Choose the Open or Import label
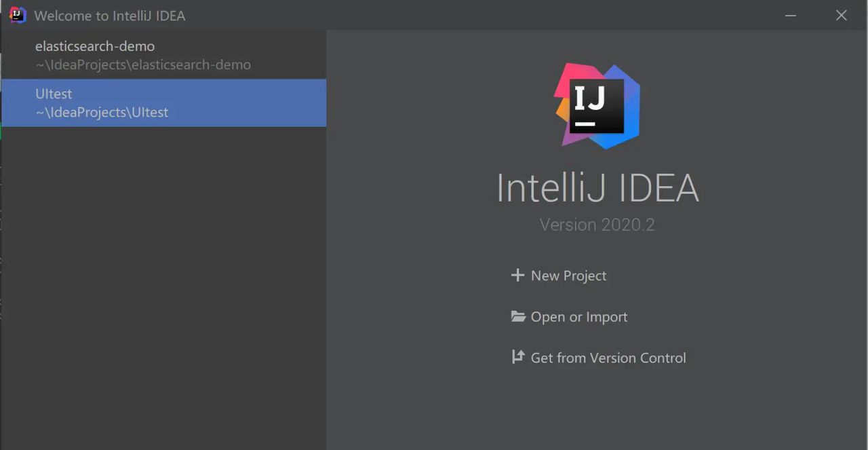This screenshot has width=868, height=450. click(x=579, y=317)
